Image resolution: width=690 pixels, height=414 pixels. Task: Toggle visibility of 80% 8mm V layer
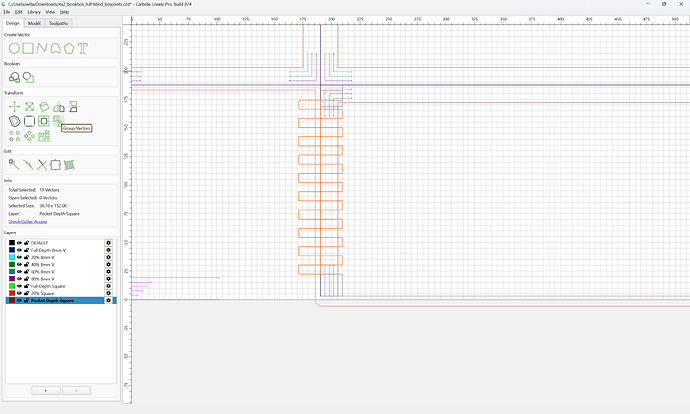[19, 278]
